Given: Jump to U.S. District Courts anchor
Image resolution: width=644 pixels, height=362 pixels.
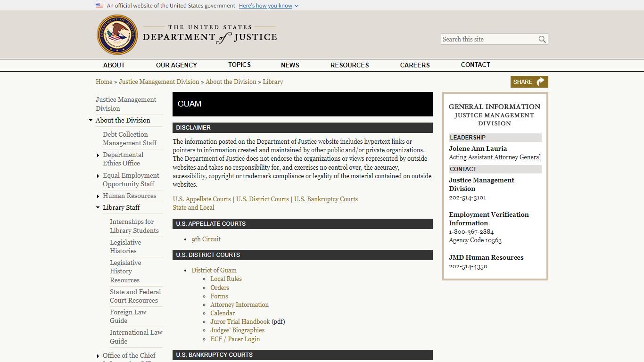Looking at the screenshot, I should click(x=263, y=199).
